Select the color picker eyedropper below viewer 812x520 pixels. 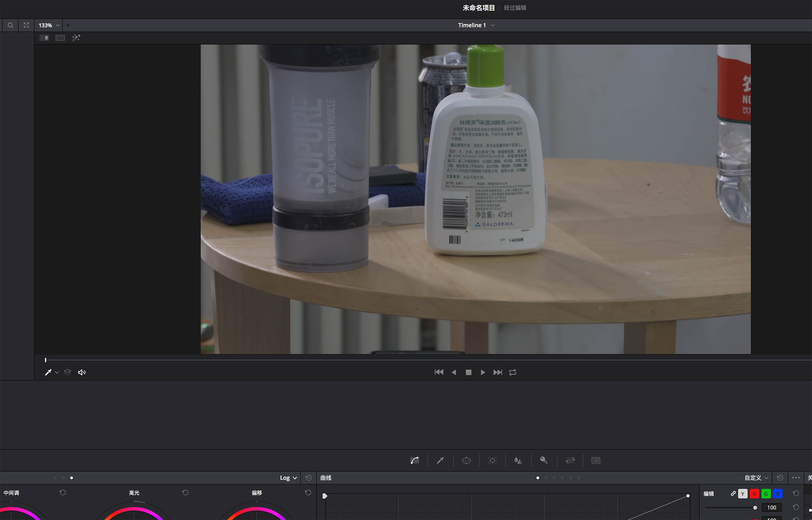coord(48,372)
